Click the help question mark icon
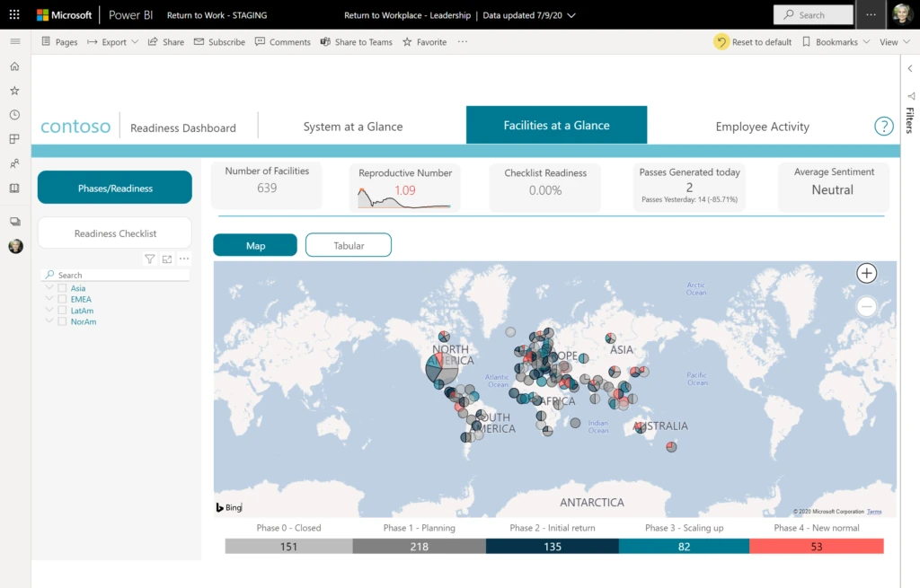The image size is (920, 588). [x=883, y=127]
